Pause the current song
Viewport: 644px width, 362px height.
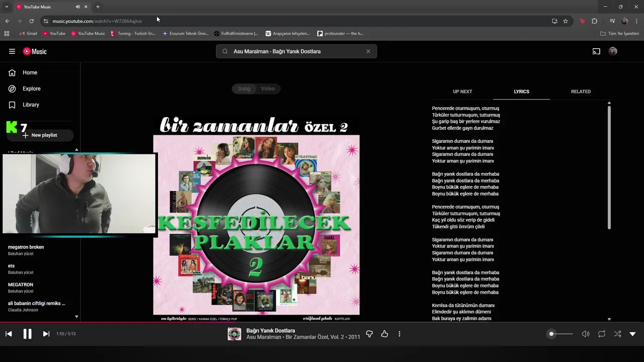(27, 334)
